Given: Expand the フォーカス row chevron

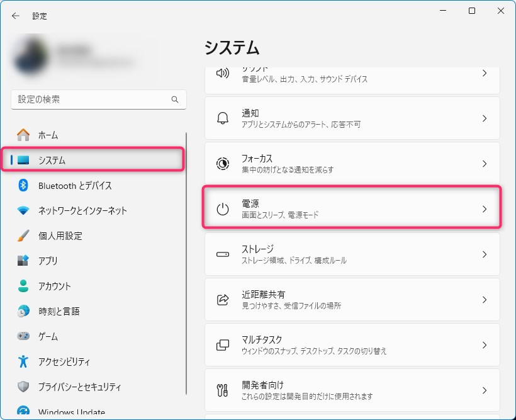Looking at the screenshot, I should click(484, 164).
